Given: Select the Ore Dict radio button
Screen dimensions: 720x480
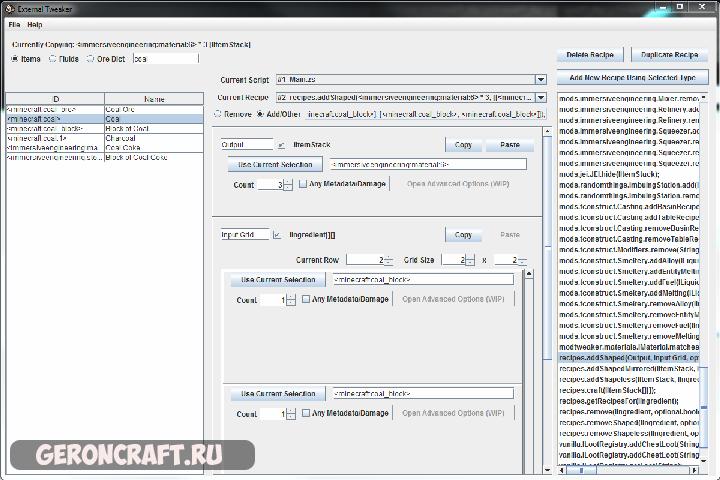Looking at the screenshot, I should [90, 58].
